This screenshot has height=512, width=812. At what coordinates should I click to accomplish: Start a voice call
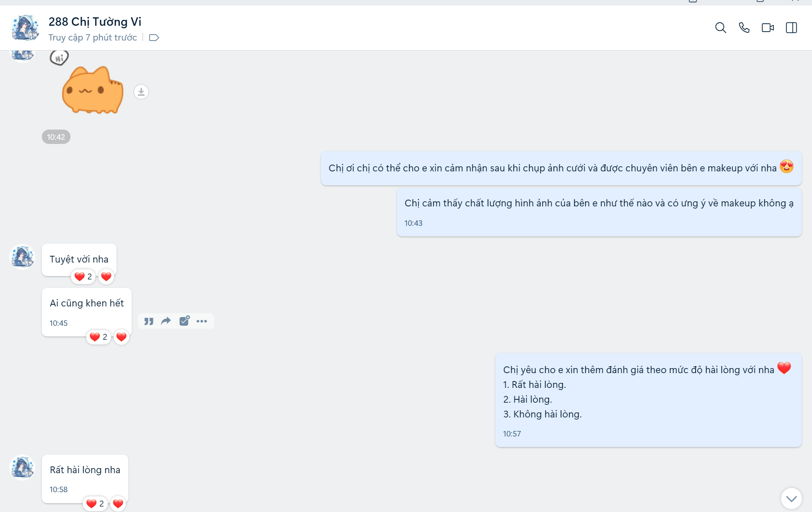744,28
